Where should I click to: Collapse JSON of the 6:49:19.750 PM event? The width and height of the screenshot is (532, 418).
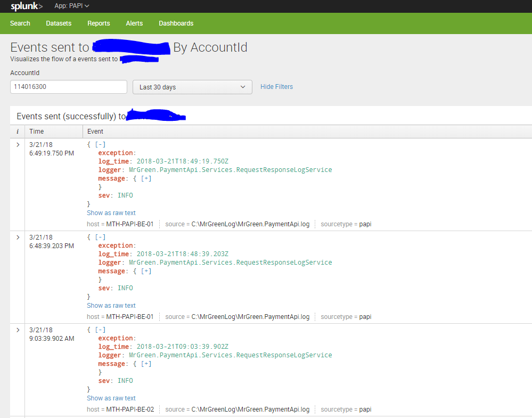coord(100,144)
